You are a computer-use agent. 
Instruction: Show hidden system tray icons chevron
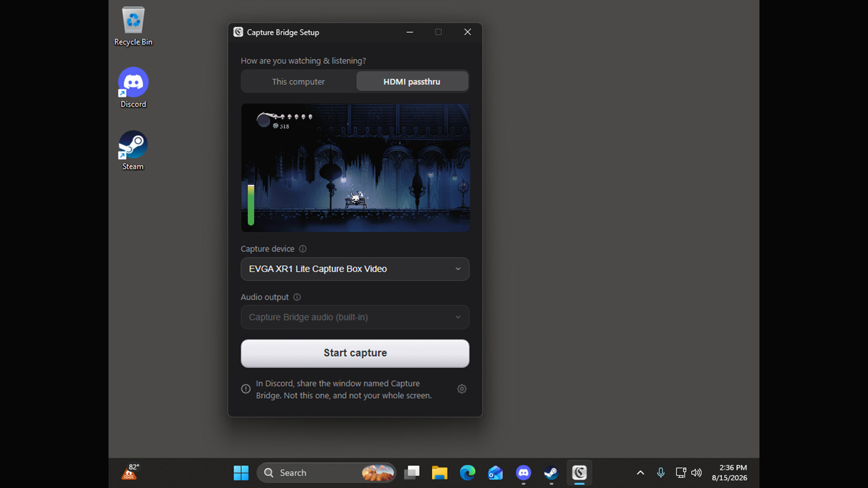pyautogui.click(x=640, y=473)
